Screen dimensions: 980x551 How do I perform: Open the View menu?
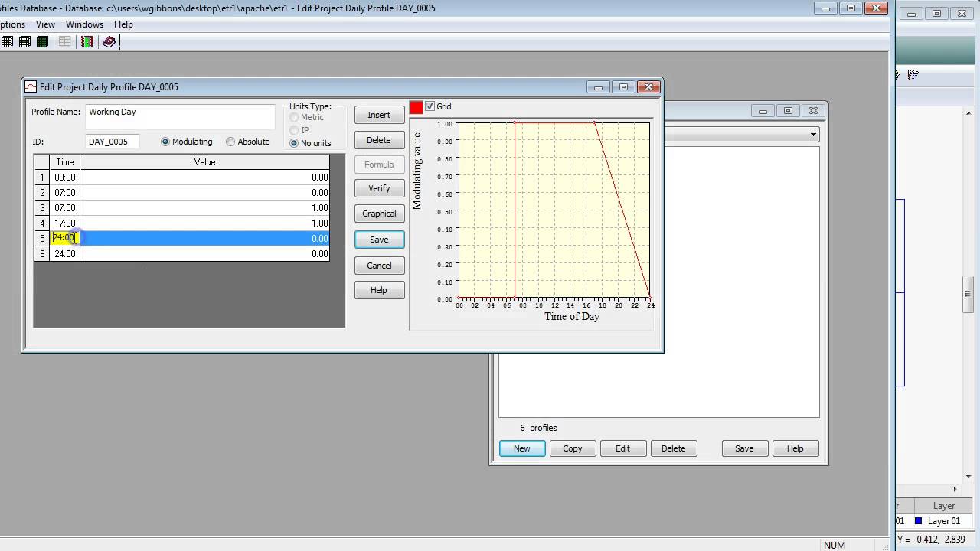click(x=45, y=24)
